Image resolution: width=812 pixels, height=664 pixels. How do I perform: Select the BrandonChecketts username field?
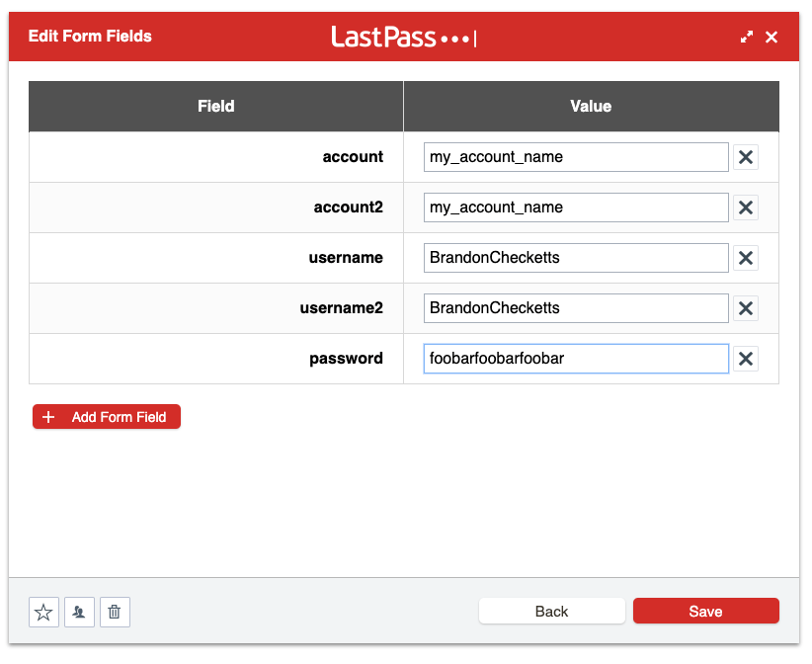[x=576, y=257]
